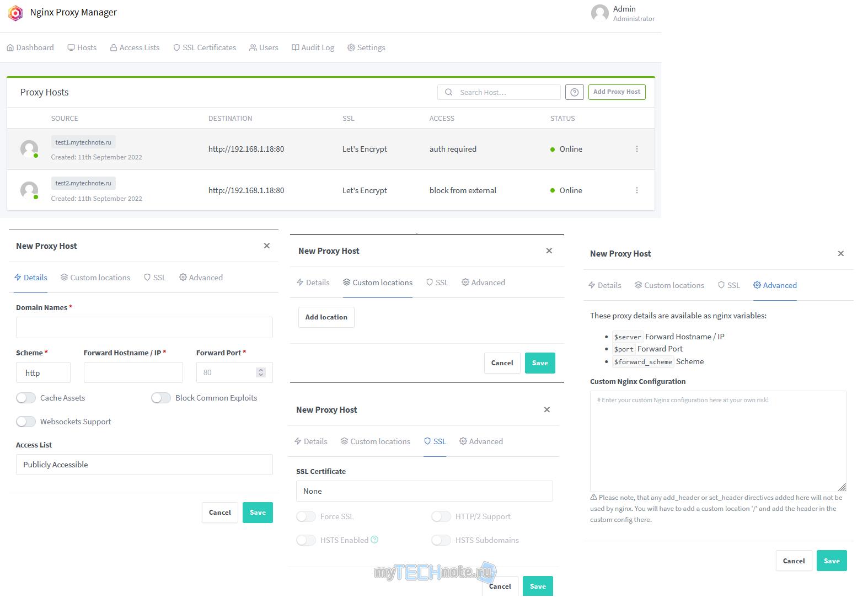Click Save in the Advanced dialog
868x597 pixels.
point(832,561)
